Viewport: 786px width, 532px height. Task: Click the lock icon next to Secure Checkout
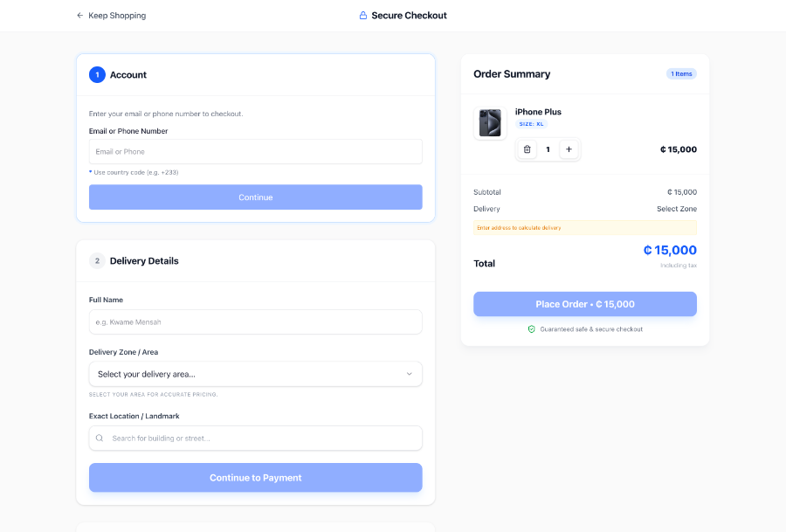click(x=363, y=16)
